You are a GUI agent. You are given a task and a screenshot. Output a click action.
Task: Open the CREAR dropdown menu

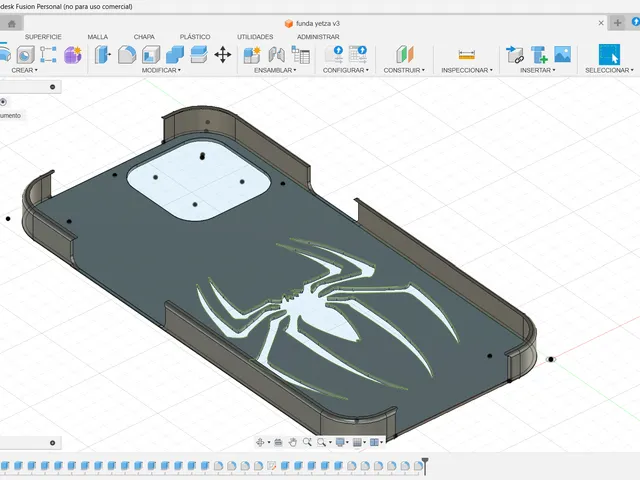point(24,70)
